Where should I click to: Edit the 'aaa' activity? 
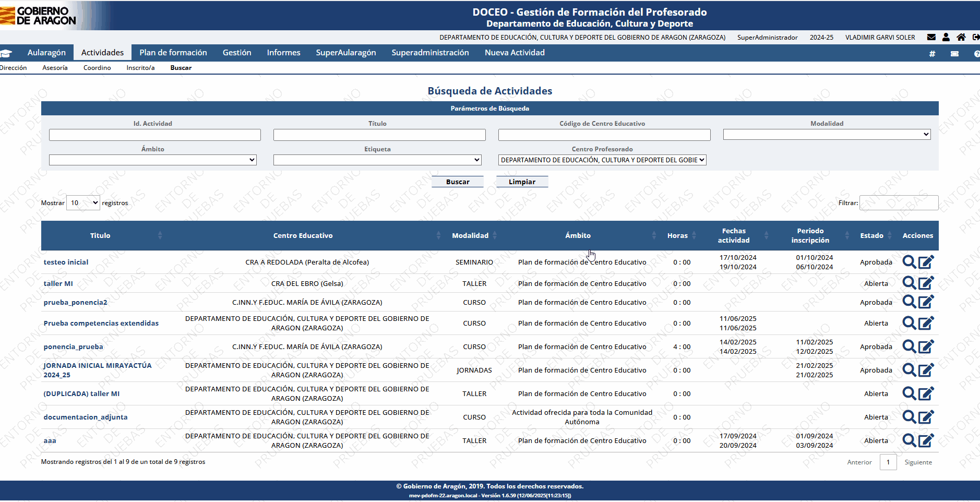(x=926, y=440)
